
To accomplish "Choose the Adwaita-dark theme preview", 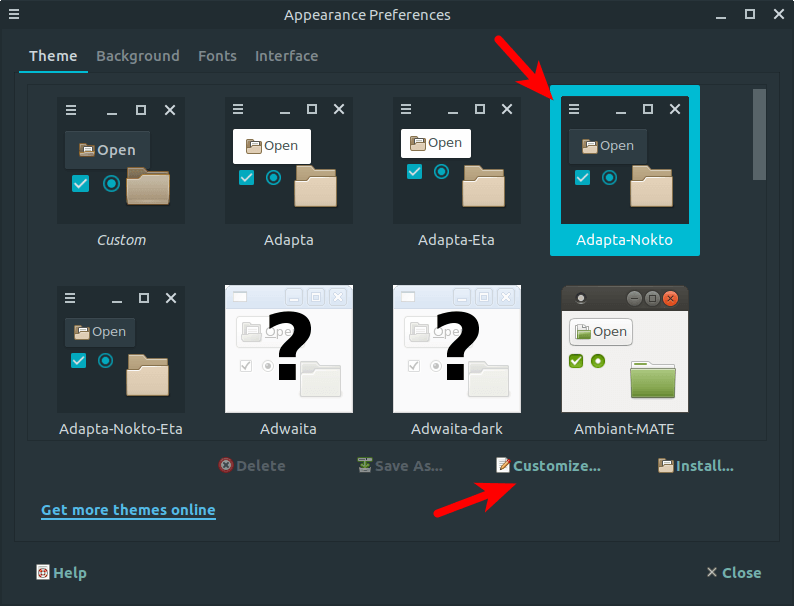I will click(457, 349).
